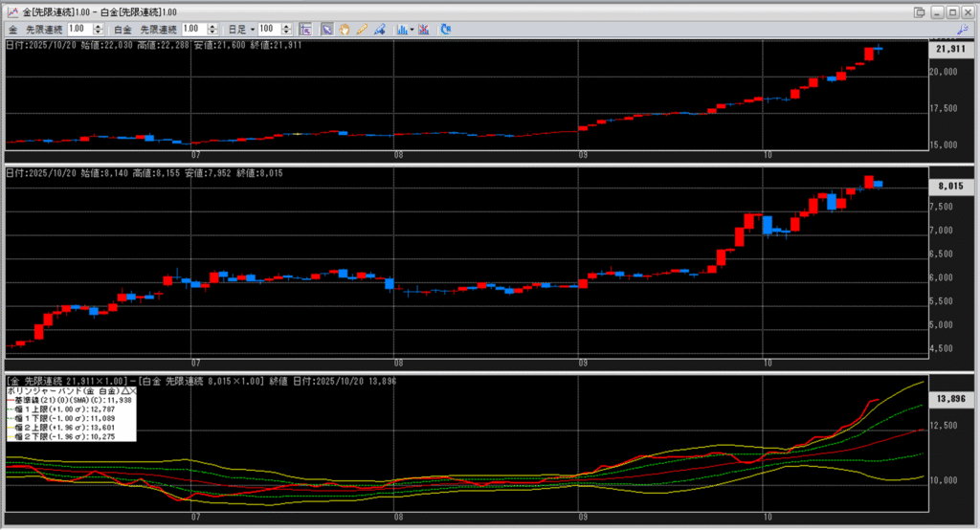The width and height of the screenshot is (980, 530).
Task: Toggle the crosshair data display tool
Action: (x=305, y=30)
